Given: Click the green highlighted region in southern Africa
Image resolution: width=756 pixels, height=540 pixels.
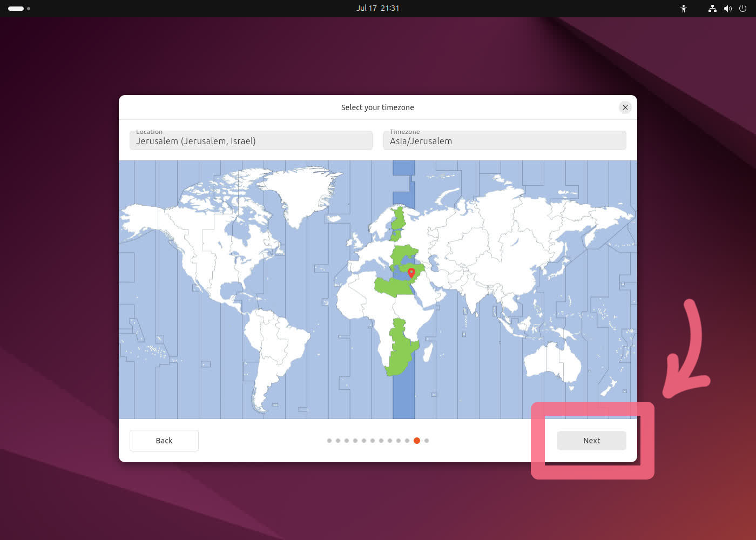Looking at the screenshot, I should tap(401, 351).
